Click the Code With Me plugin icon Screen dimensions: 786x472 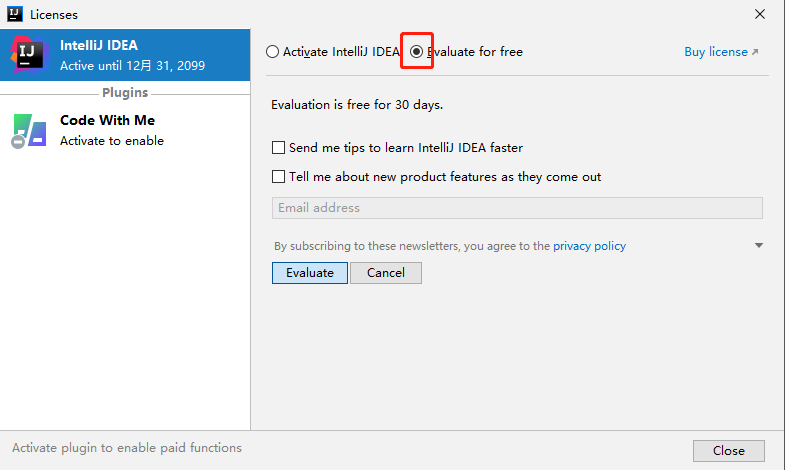29,131
